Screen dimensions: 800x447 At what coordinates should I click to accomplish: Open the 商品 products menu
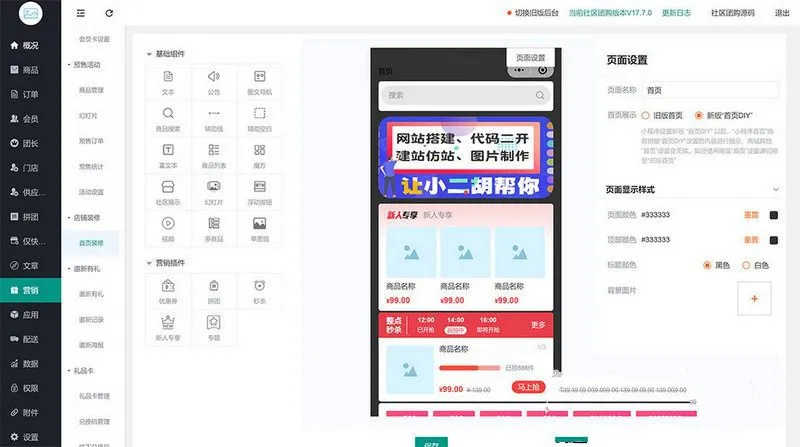click(31, 70)
